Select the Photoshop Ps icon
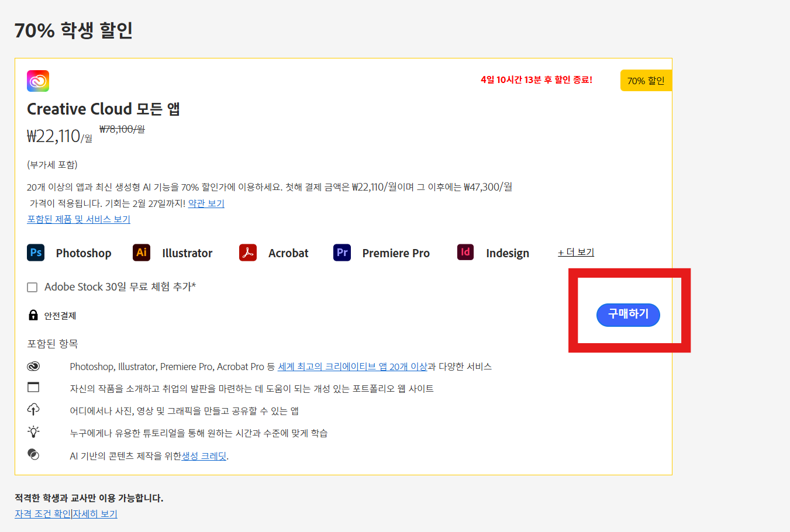 click(x=36, y=253)
